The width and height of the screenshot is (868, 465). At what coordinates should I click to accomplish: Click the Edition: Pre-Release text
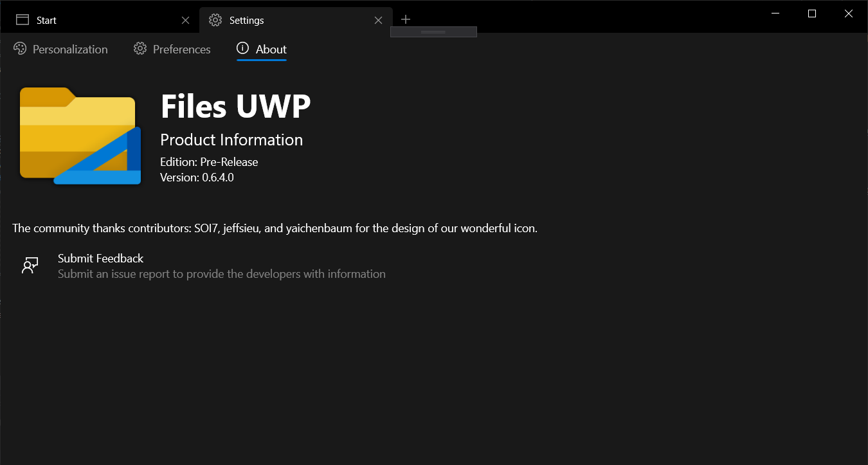(209, 162)
